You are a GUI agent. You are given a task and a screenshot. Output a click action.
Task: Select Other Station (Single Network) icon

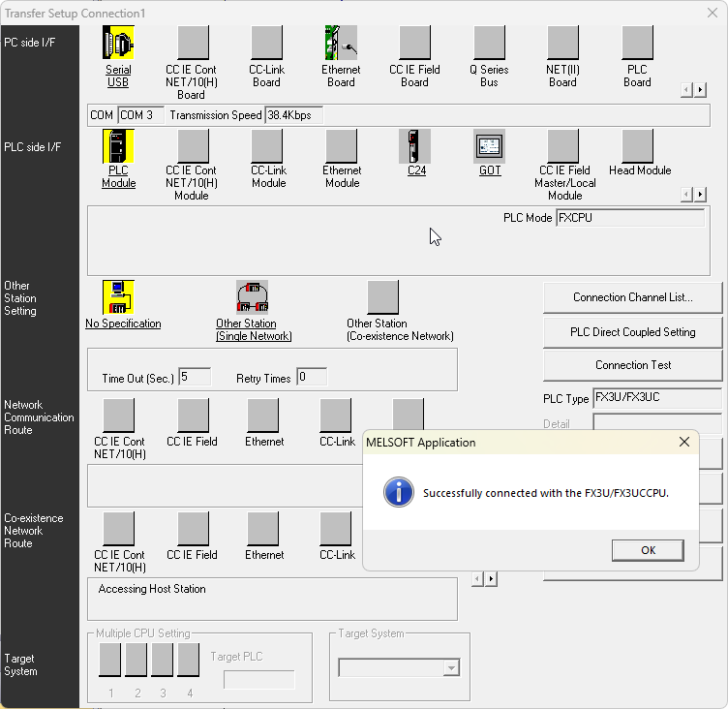coord(253,297)
